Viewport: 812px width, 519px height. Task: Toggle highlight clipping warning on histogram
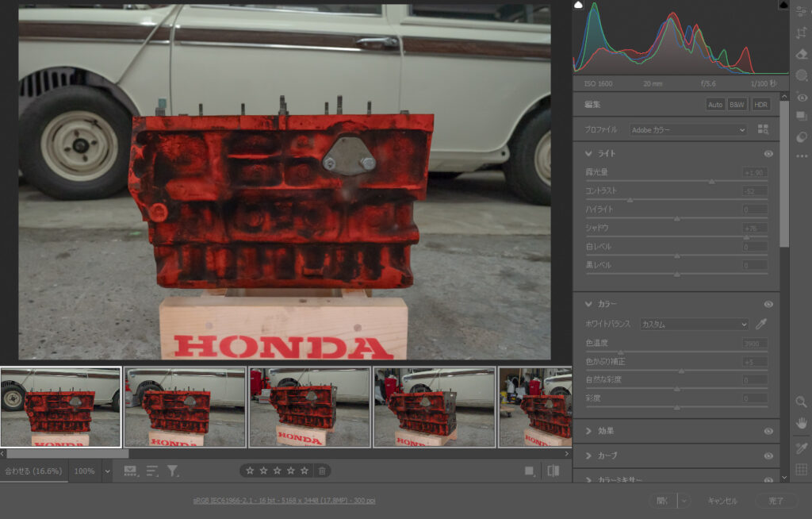click(783, 6)
